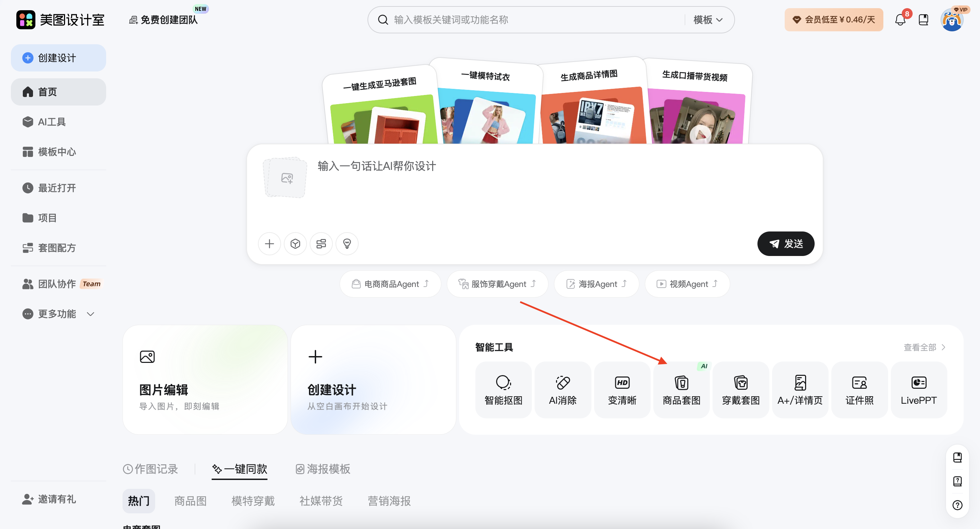Screen dimensions: 980x529
Task: Open the 模板 dropdown next to search
Action: click(706, 20)
